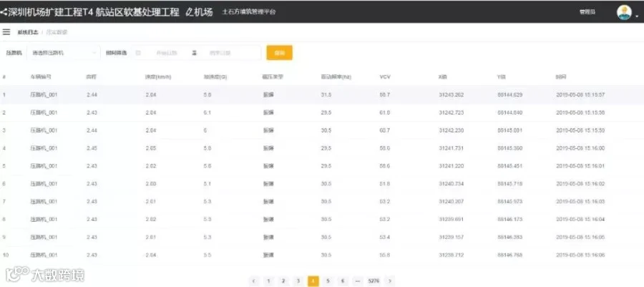644x287 pixels.
Task: Click X coordinate value 31240.734
Action: [x=451, y=184]
